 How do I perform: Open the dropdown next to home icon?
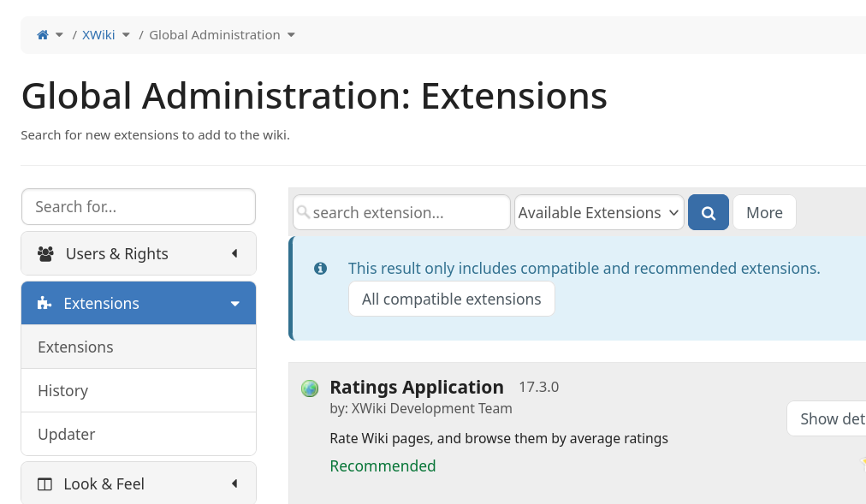click(x=59, y=35)
